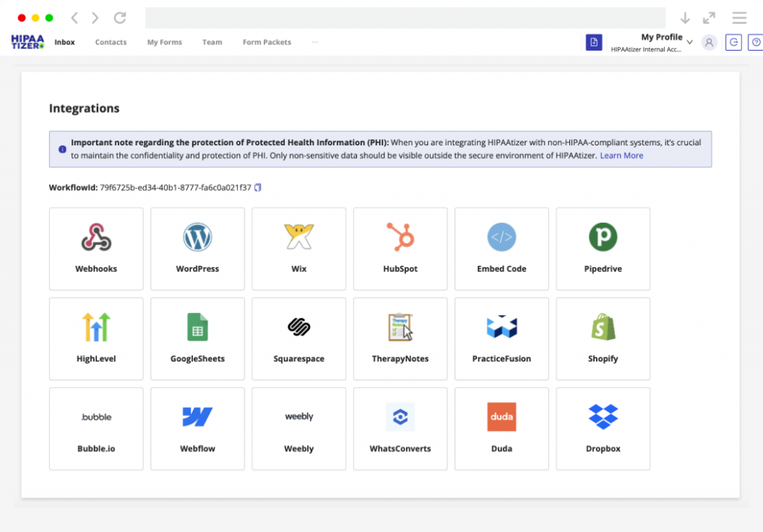Open the TherapyNotes clipboard icon

pyautogui.click(x=400, y=326)
